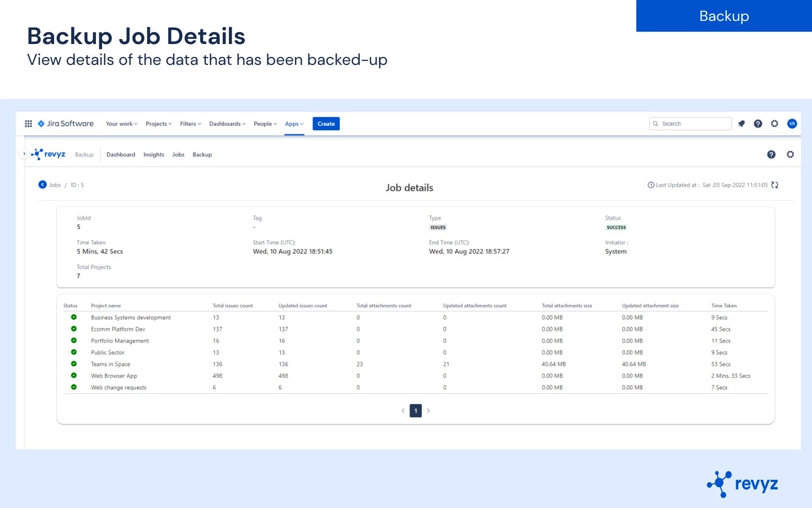Viewport: 812px width, 508px height.
Task: Click the clock icon beside Last Updated
Action: pos(651,185)
